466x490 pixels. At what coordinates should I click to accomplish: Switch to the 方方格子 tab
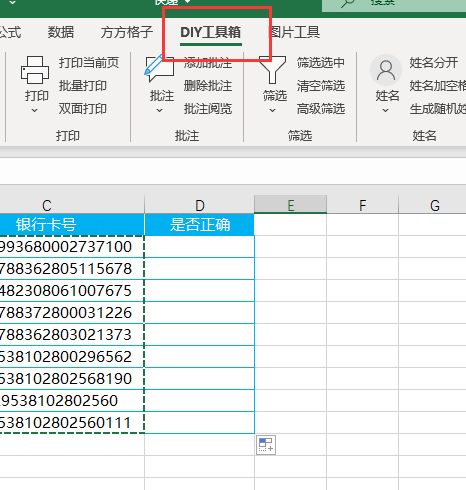click(x=127, y=32)
